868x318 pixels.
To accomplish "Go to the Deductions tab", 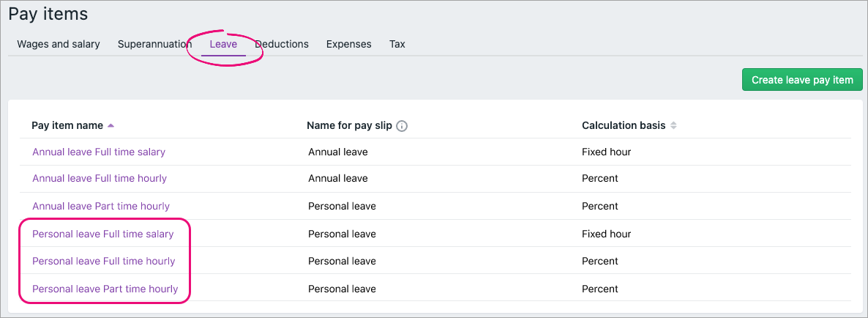I will click(282, 44).
